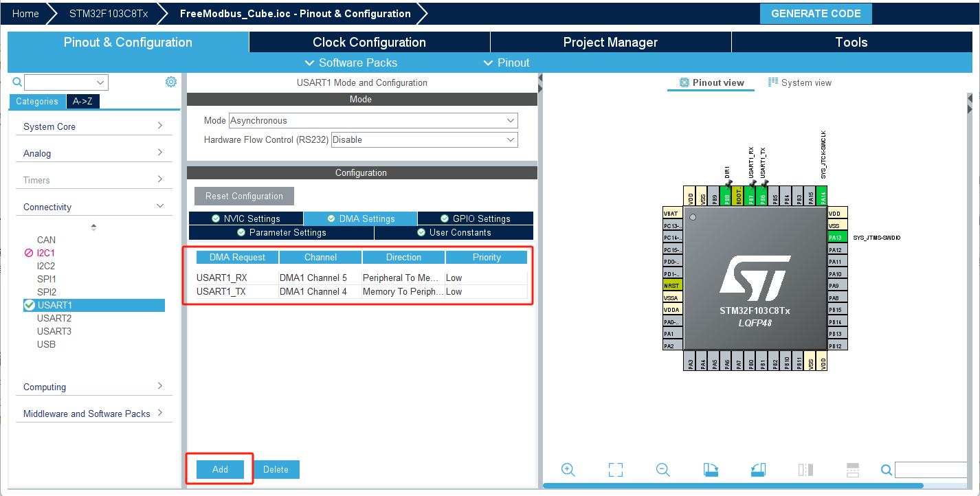The height and width of the screenshot is (496, 980).
Task: Click the pin search magnifier icon
Action: (x=887, y=470)
